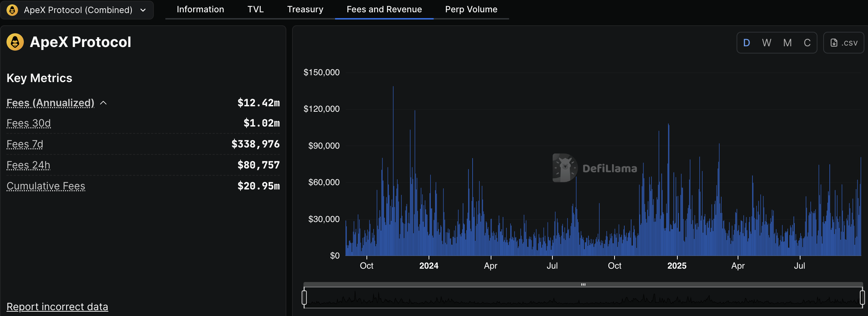868x316 pixels.
Task: Click the left handle of the range slider
Action: click(304, 298)
